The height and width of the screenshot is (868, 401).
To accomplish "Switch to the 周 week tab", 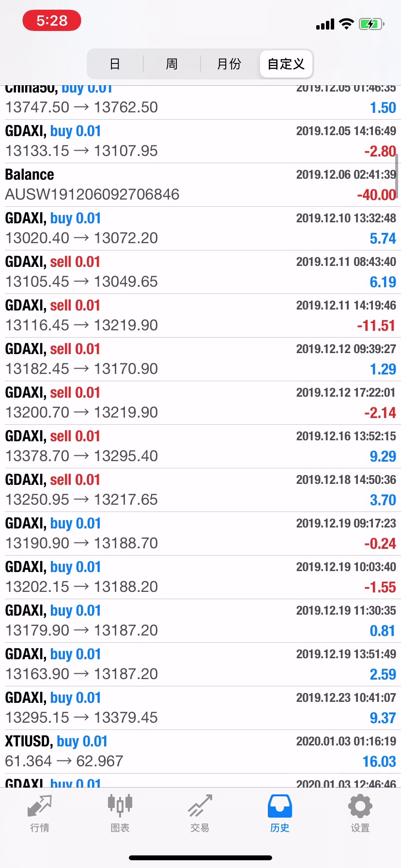I will pyautogui.click(x=172, y=64).
